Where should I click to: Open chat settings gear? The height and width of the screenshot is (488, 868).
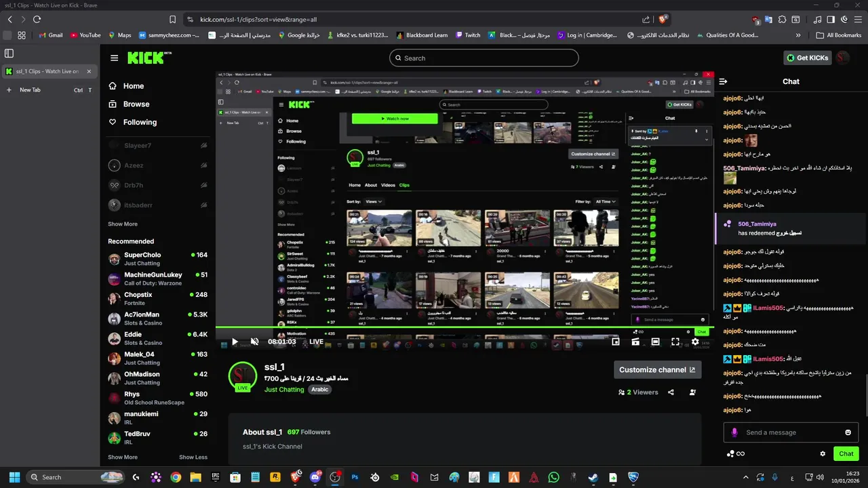[823, 453]
